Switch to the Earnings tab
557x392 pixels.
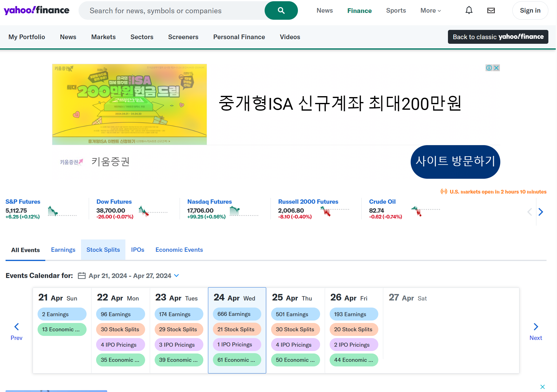pos(63,250)
